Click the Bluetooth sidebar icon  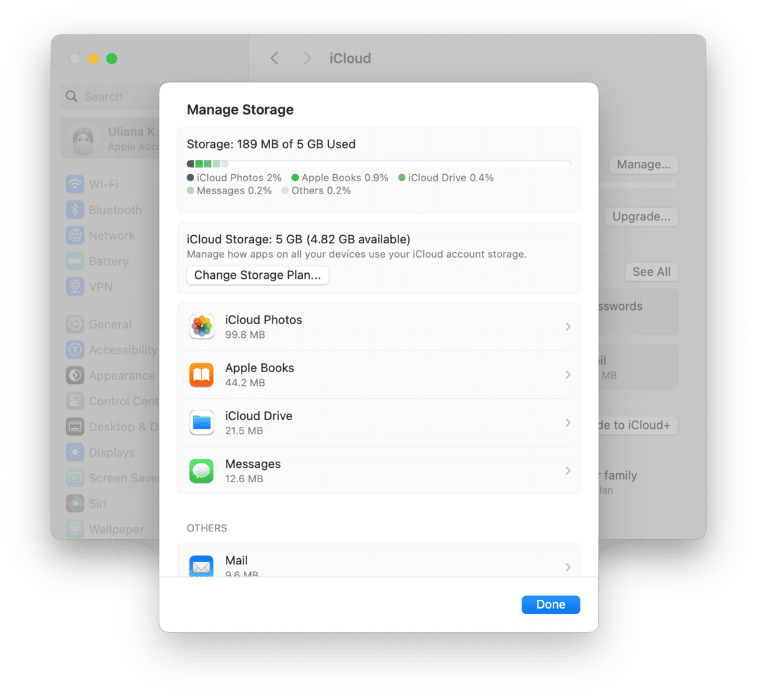tap(75, 210)
